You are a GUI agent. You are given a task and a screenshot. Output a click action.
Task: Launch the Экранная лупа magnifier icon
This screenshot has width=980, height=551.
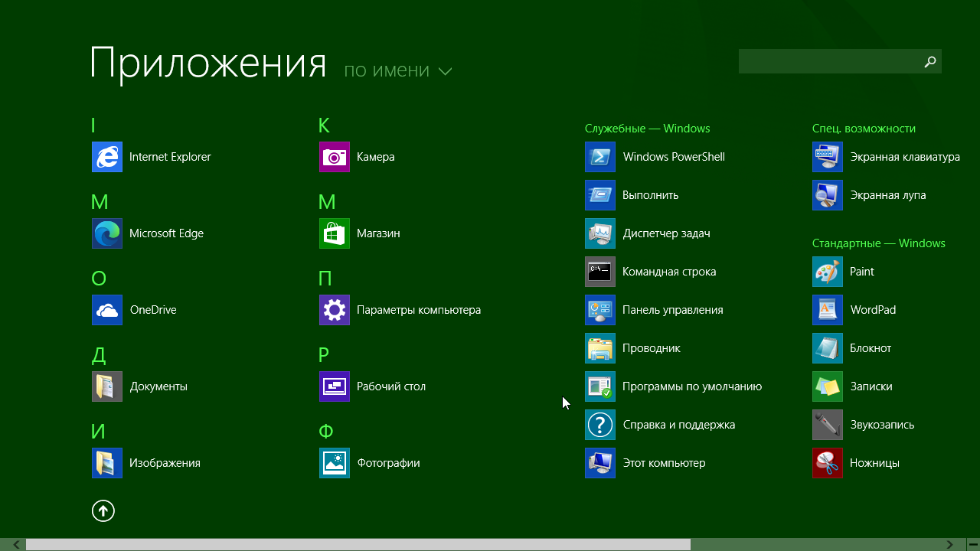tap(828, 195)
